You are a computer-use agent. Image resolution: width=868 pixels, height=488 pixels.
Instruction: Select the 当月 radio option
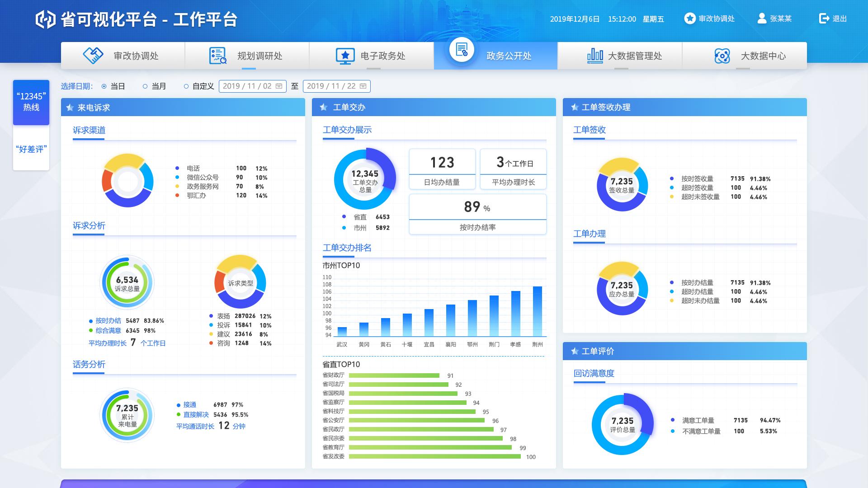tap(145, 86)
